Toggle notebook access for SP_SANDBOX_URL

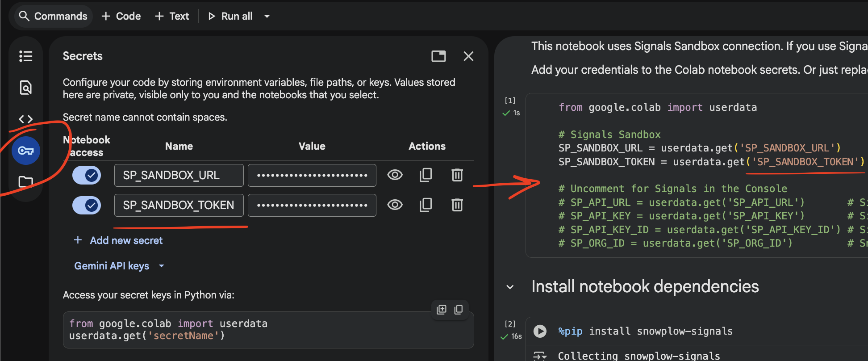point(87,175)
